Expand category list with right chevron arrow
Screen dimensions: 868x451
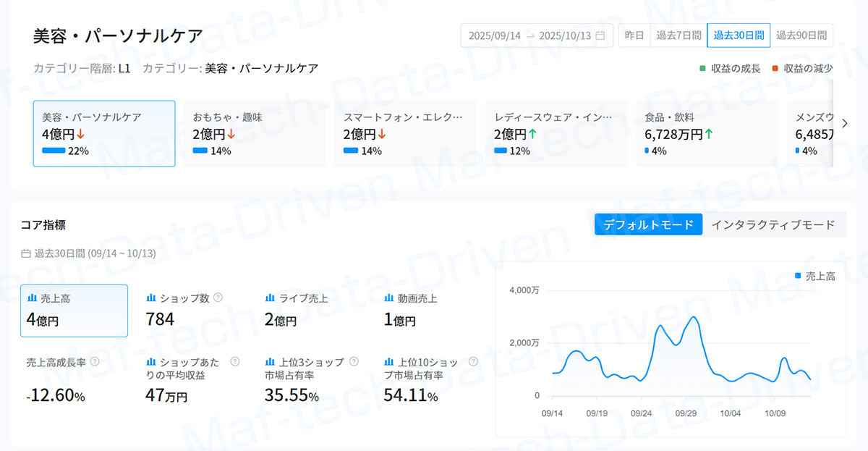(844, 123)
